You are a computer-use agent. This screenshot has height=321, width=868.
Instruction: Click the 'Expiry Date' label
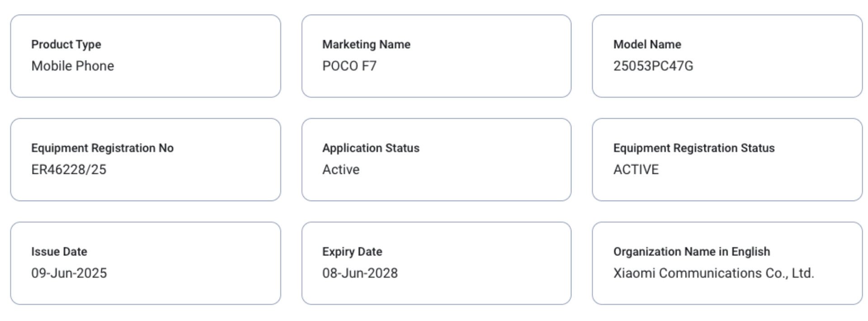tap(352, 251)
